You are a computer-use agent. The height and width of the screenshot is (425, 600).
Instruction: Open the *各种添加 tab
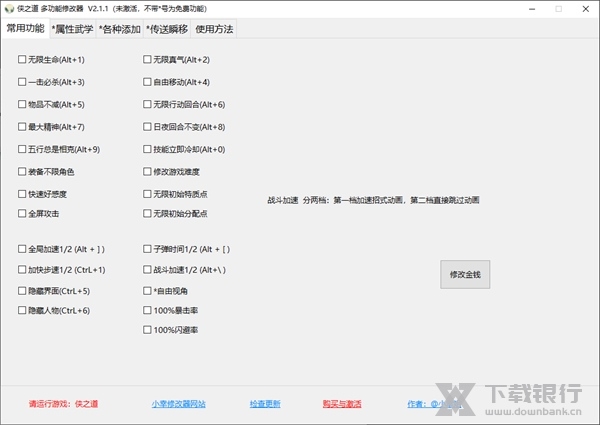tap(120, 29)
